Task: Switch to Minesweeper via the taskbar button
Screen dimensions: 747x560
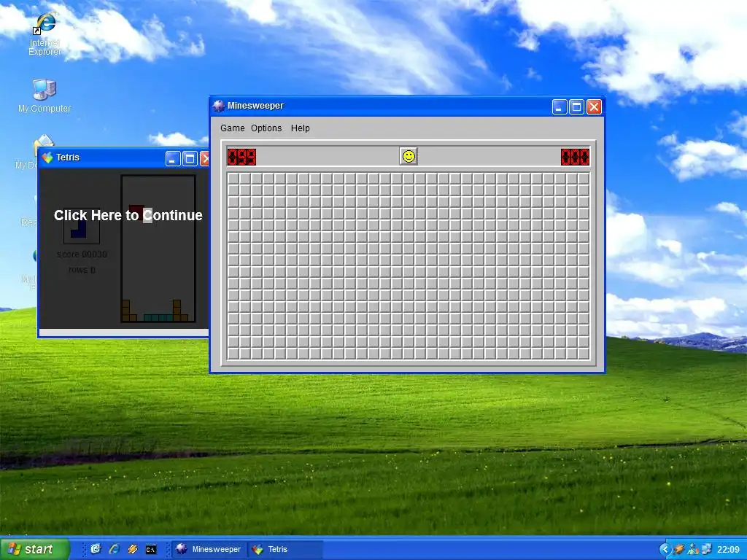Action: [x=209, y=549]
